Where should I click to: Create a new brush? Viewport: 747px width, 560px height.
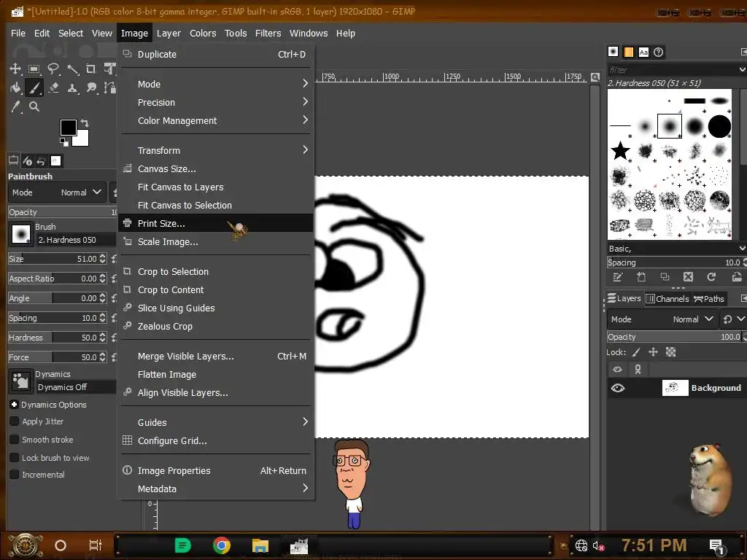[641, 277]
